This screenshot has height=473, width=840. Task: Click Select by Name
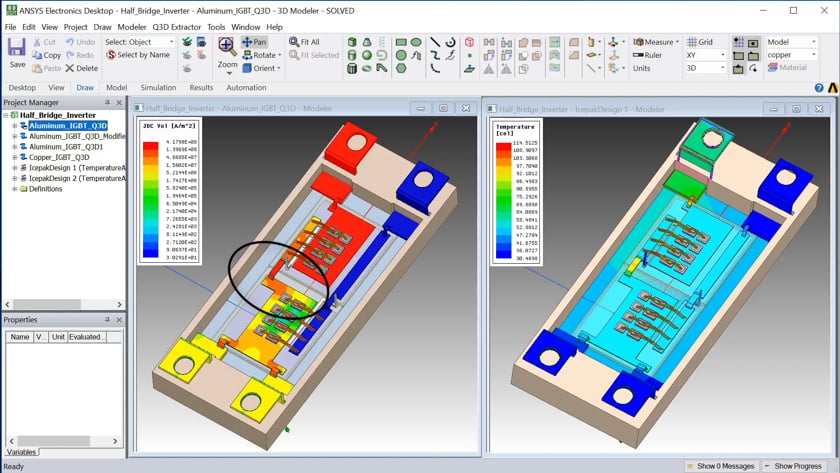138,55
